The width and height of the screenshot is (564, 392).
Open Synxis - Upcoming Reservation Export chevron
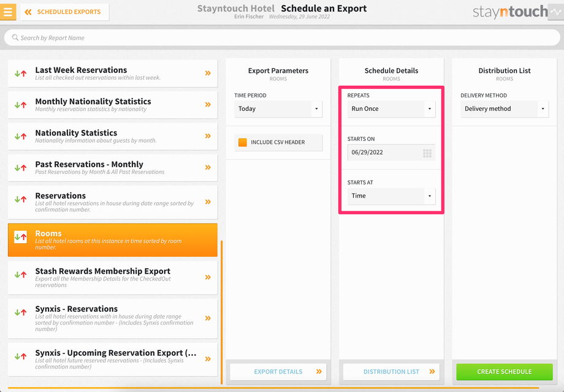208,358
